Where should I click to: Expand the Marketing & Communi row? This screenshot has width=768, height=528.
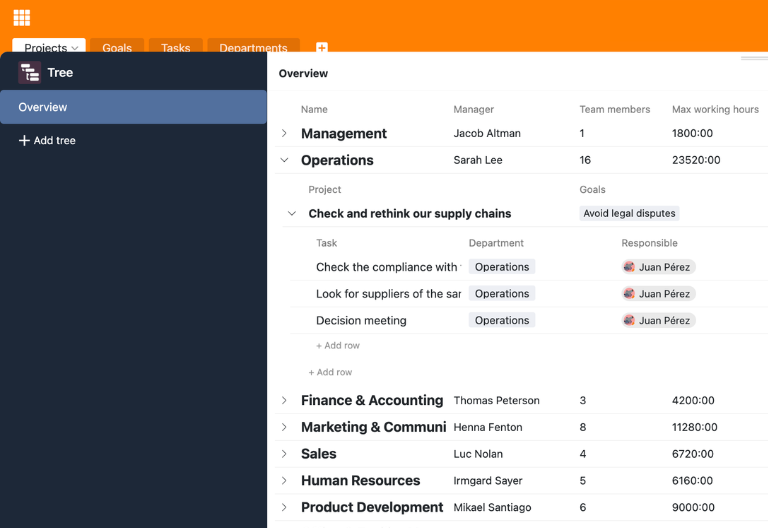point(284,427)
